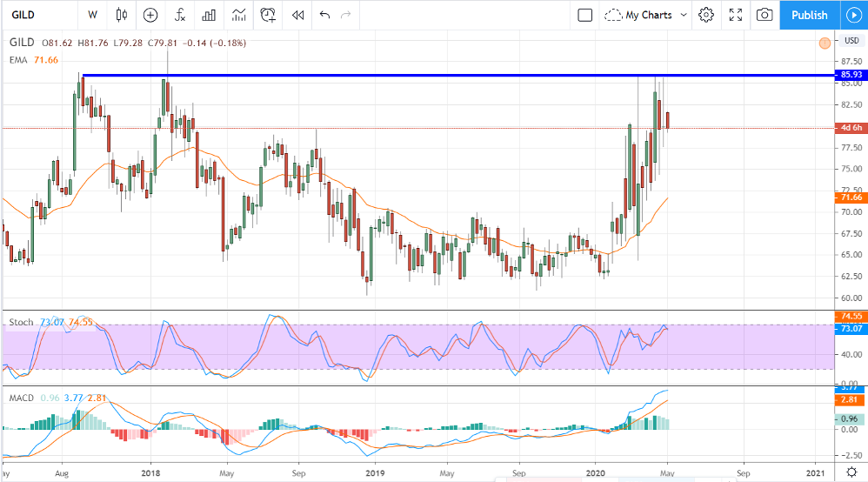Select the EMA 71.66 indicator legend

point(33,59)
